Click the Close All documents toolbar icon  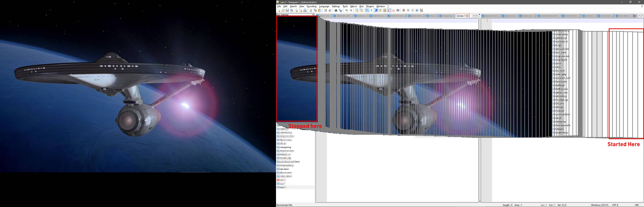301,11
